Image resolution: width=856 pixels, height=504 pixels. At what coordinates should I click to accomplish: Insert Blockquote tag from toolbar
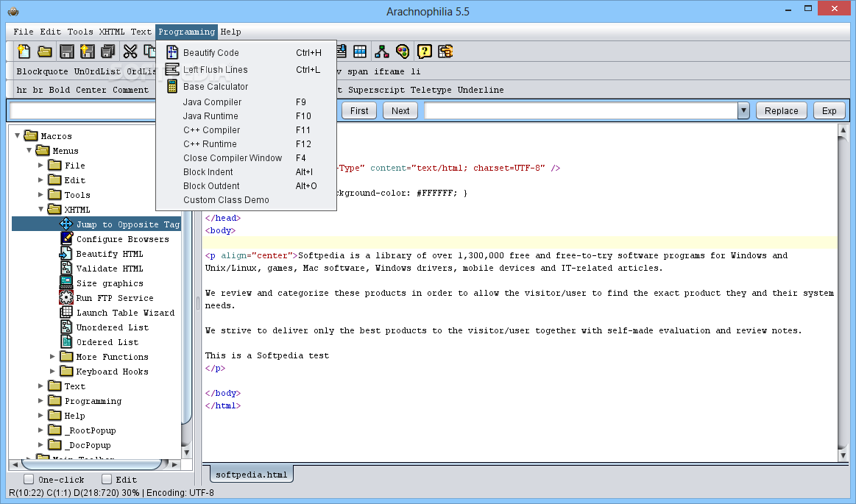(43, 71)
